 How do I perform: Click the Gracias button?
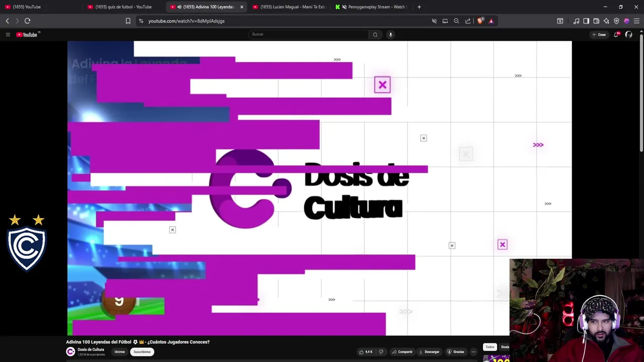[456, 352]
